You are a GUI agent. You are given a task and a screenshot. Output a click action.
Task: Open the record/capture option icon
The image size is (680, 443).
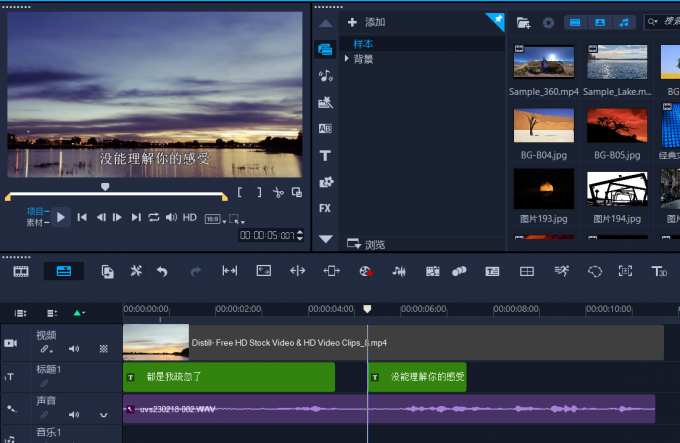pos(366,271)
